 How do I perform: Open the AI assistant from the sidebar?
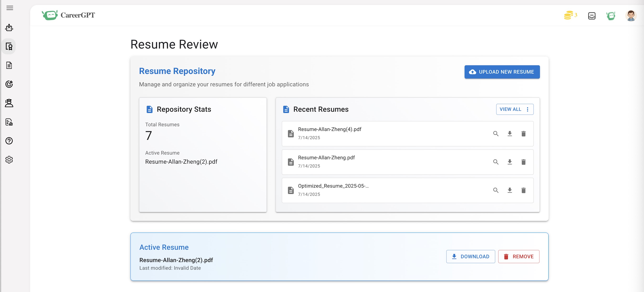(x=9, y=28)
